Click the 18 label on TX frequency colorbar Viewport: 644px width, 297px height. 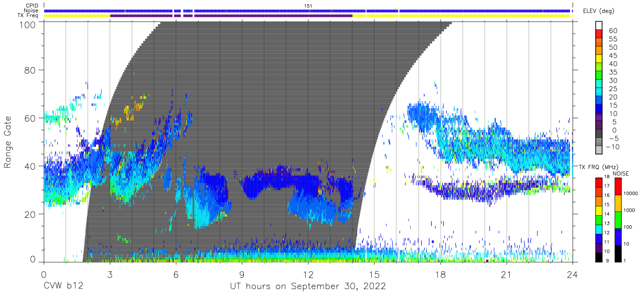(x=606, y=177)
